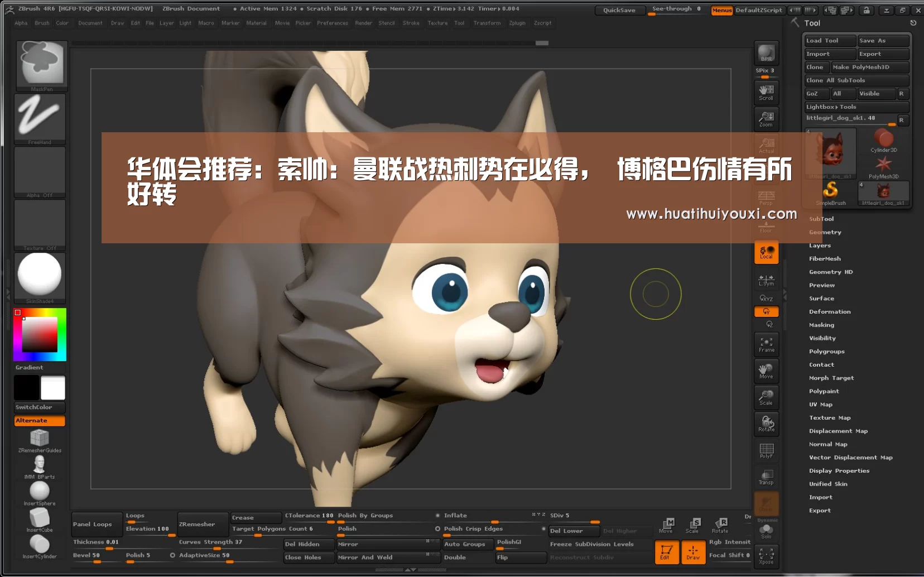Toggle the orange Local transformations icon
The height and width of the screenshot is (577, 924).
click(766, 252)
